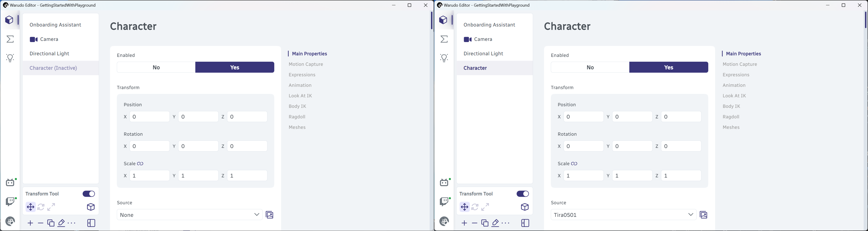
Task: Click Position X input field in left window
Action: pos(150,117)
